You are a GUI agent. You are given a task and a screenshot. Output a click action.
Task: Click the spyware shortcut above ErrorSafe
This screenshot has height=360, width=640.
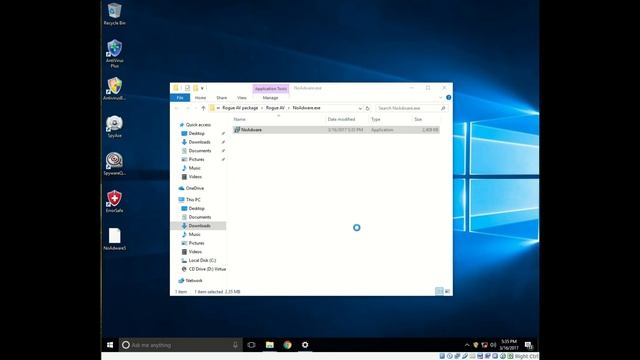pos(114,164)
